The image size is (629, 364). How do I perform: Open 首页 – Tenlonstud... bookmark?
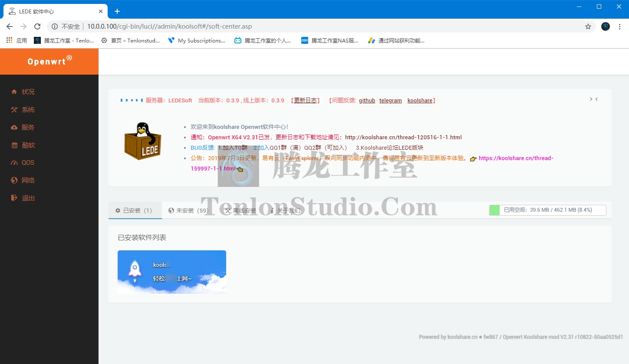pyautogui.click(x=130, y=40)
